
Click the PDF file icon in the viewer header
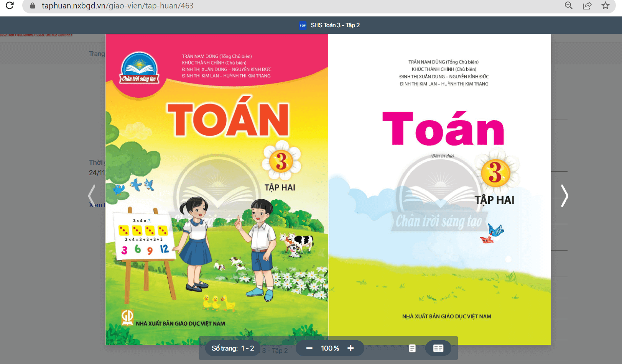[x=303, y=26]
